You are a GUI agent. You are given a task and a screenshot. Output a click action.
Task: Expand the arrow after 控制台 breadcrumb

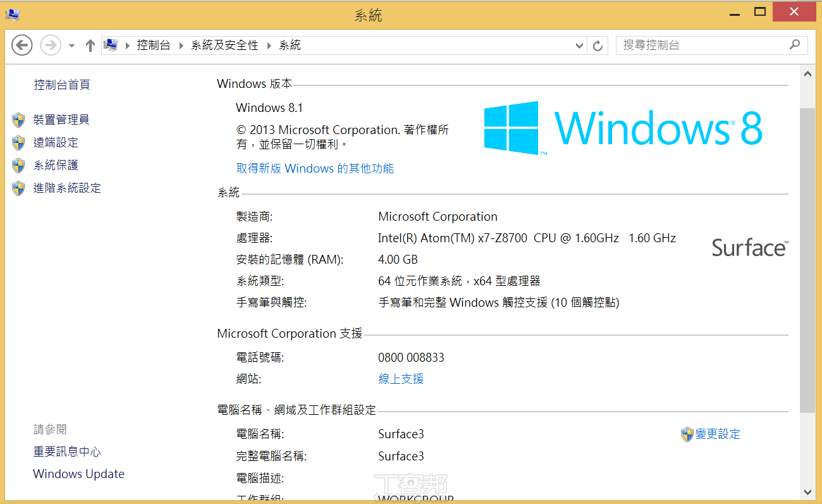click(181, 46)
